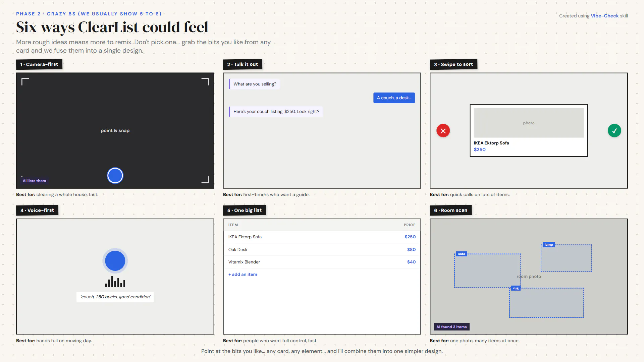Click 'Best for: people who want full control, fast.'
This screenshot has width=644, height=362.
pyautogui.click(x=270, y=341)
